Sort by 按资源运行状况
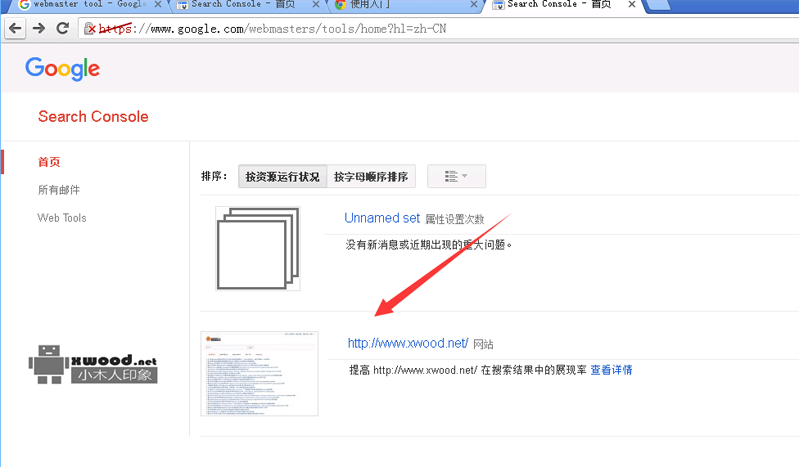The image size is (799, 467). pyautogui.click(x=282, y=176)
